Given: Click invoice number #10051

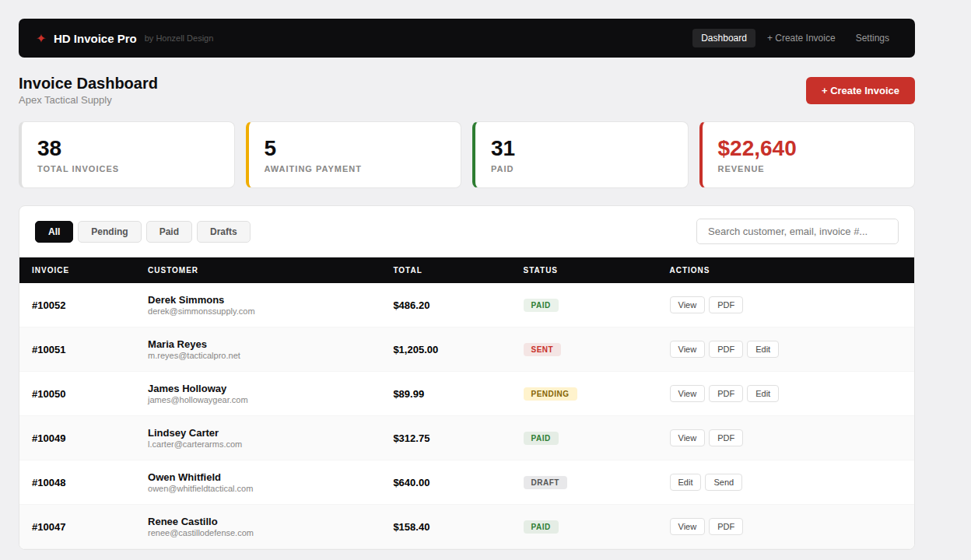Looking at the screenshot, I should (x=49, y=349).
